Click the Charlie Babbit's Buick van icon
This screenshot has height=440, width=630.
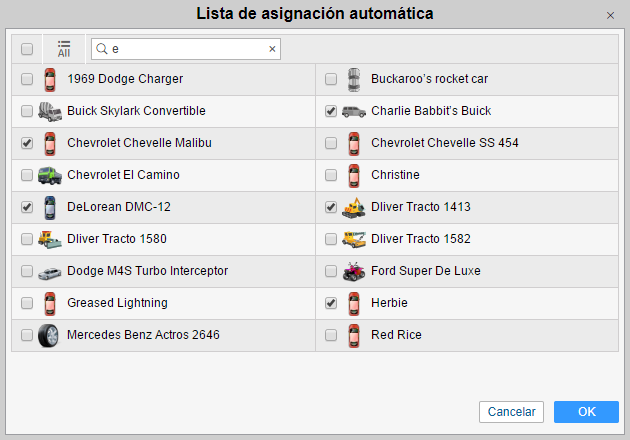pyautogui.click(x=353, y=111)
